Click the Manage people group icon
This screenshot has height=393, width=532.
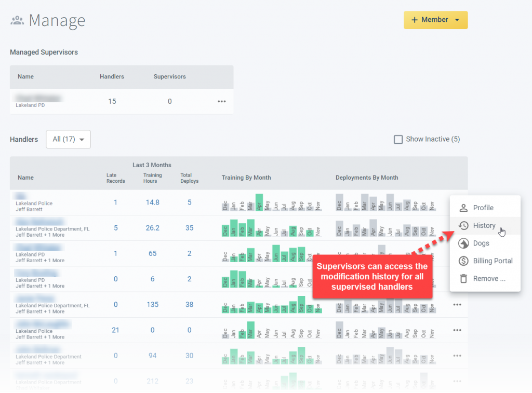17,21
